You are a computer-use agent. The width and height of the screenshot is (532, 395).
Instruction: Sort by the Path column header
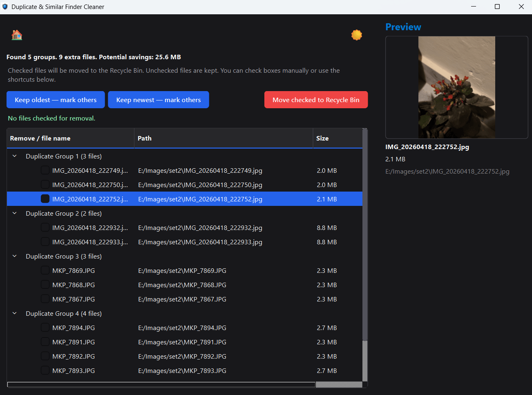(x=224, y=138)
